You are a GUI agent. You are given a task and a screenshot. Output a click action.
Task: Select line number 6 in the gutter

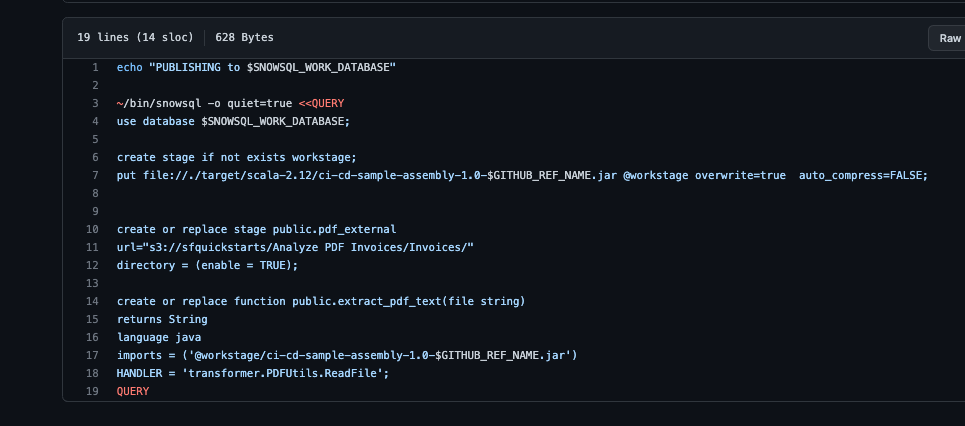[95, 157]
